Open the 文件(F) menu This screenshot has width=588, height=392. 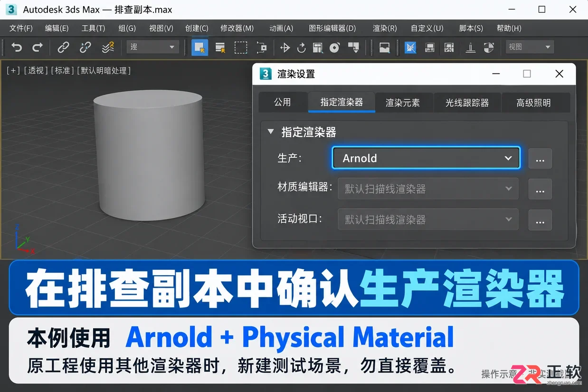(x=21, y=28)
